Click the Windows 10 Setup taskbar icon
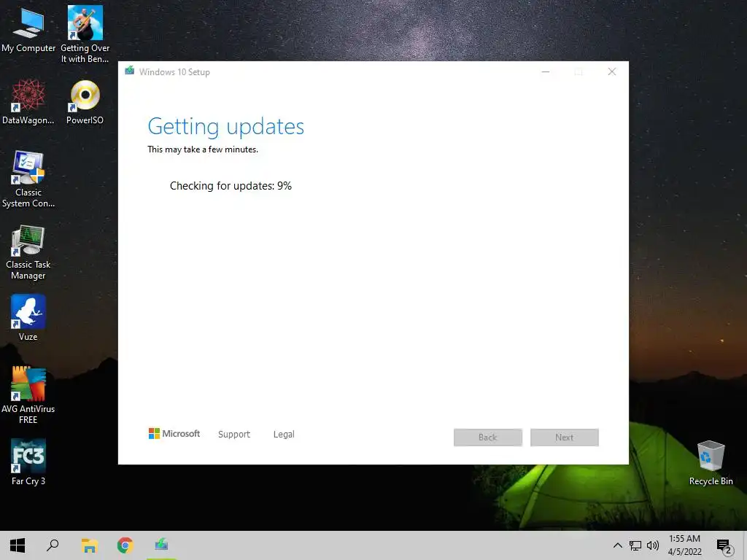This screenshot has width=747, height=560. (x=161, y=545)
